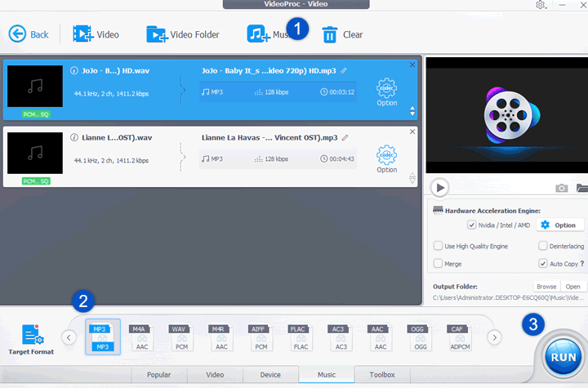Open Hardware Acceleration Option button
The height and width of the screenshot is (388, 588).
pyautogui.click(x=560, y=225)
